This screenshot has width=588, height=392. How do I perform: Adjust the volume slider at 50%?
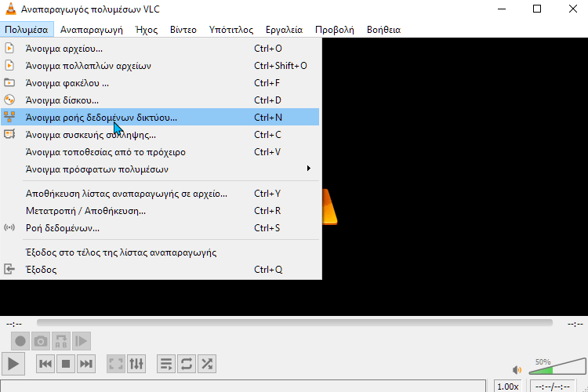point(557,366)
